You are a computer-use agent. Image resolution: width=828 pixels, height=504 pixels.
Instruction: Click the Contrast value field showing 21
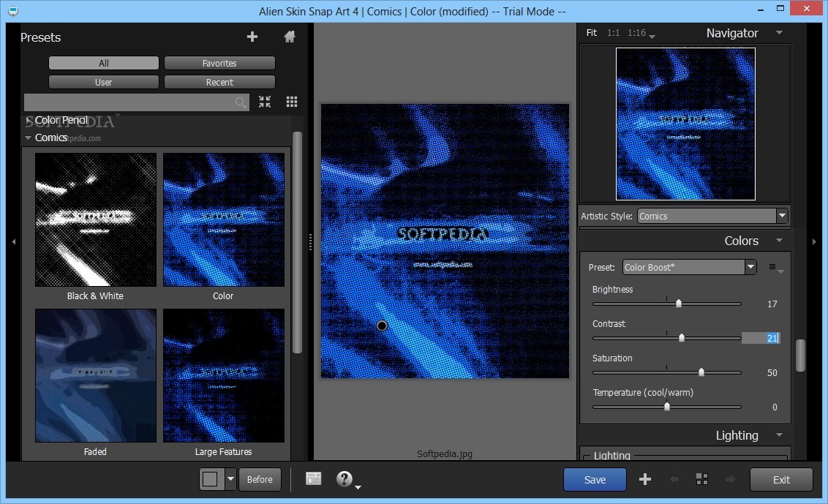pos(761,338)
